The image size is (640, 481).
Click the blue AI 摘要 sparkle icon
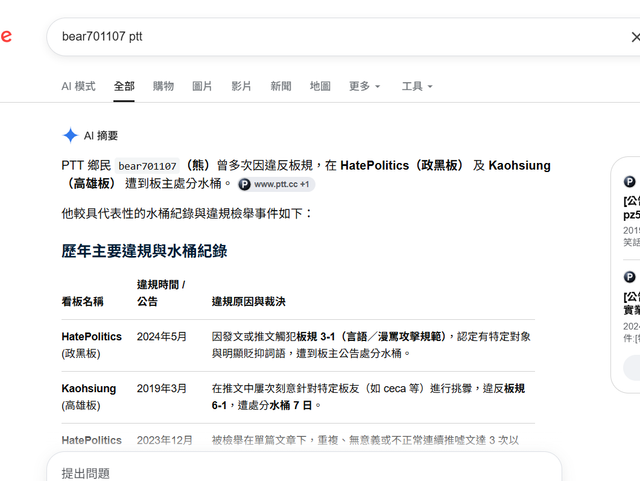click(x=70, y=135)
